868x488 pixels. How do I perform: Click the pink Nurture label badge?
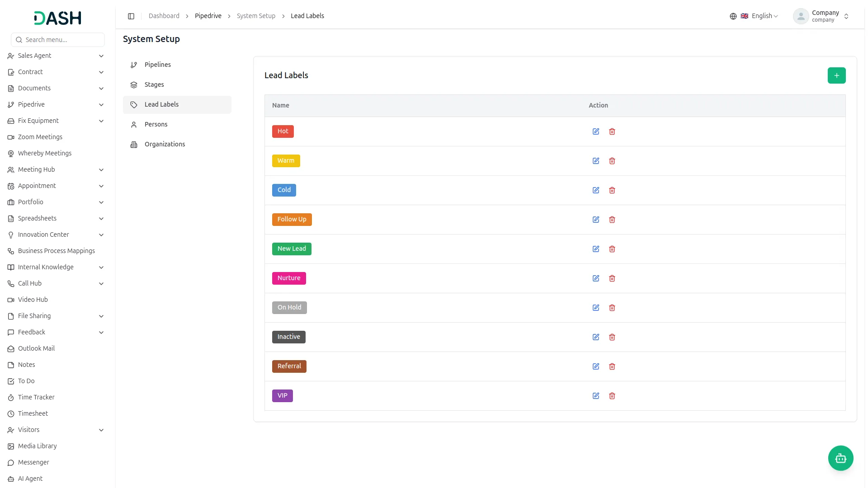tap(289, 278)
